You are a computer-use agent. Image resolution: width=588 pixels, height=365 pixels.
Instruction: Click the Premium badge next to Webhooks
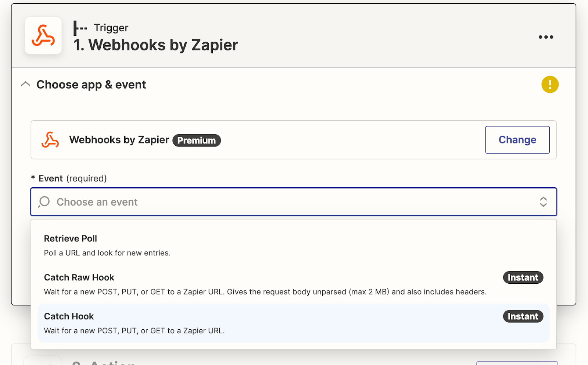[196, 140]
